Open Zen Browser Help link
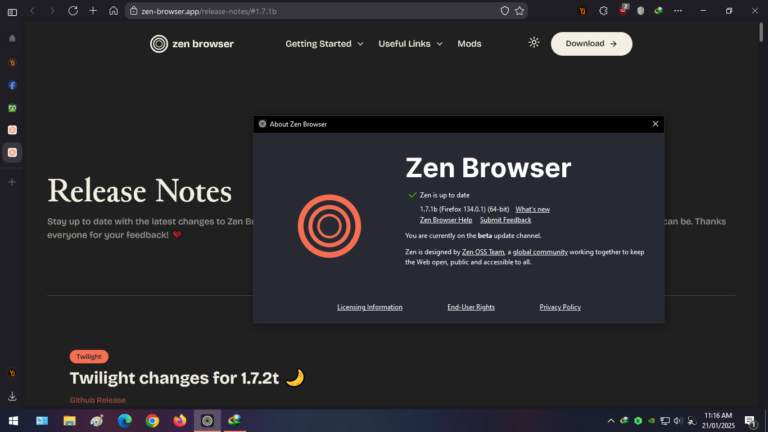 point(446,220)
